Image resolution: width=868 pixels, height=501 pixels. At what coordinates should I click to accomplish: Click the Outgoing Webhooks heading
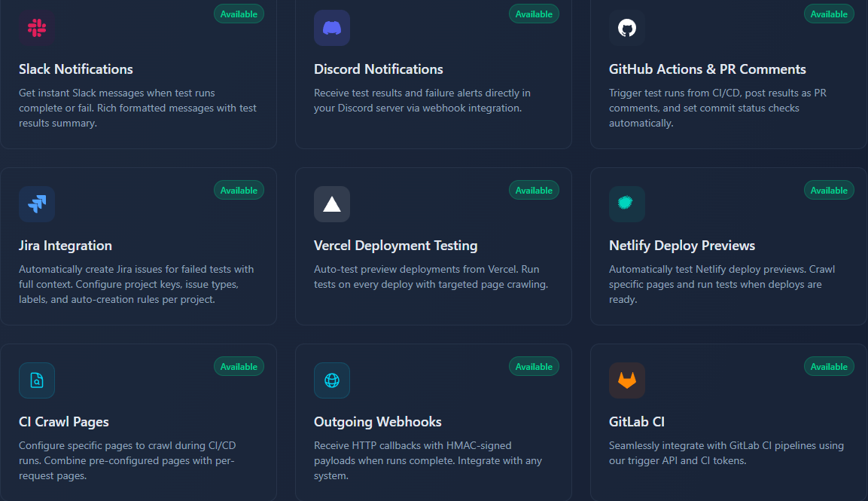click(x=377, y=422)
